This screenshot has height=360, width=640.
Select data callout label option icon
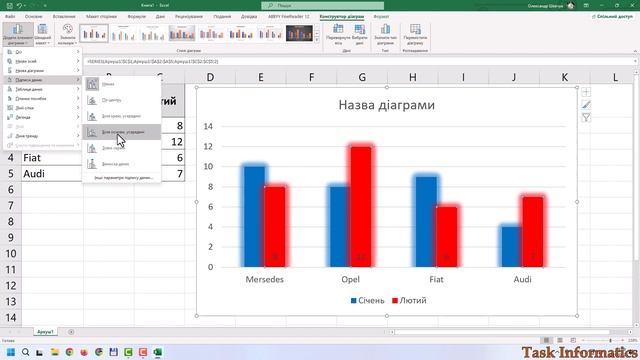point(92,164)
